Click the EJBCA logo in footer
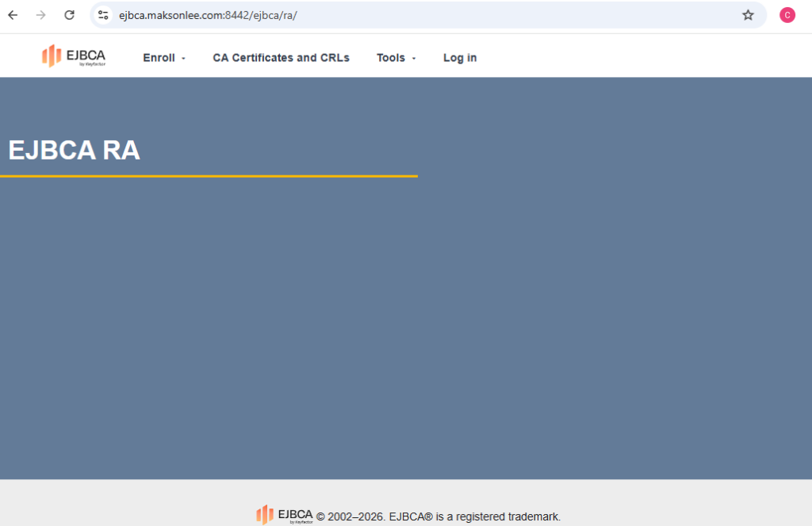Viewport: 812px width, 526px height. [x=284, y=515]
